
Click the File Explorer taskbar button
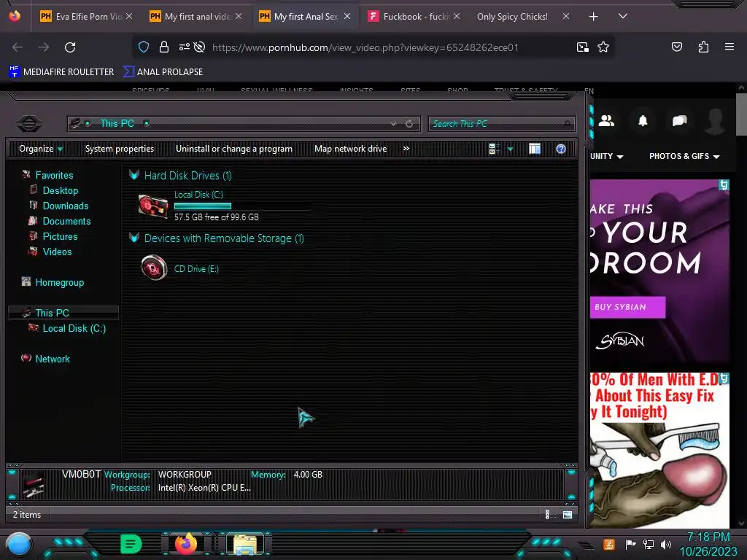click(245, 544)
